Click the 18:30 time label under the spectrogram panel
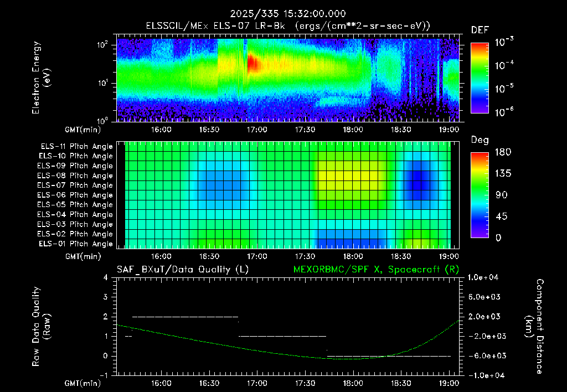 click(x=401, y=130)
